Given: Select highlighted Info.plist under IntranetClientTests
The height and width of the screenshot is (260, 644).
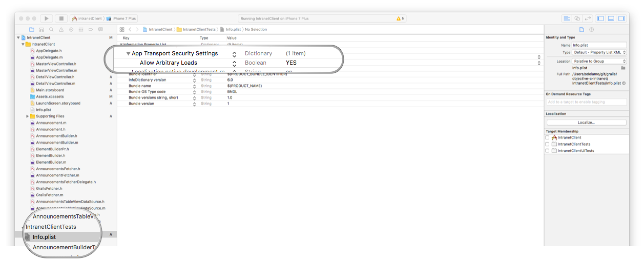Looking at the screenshot, I should (x=44, y=237).
